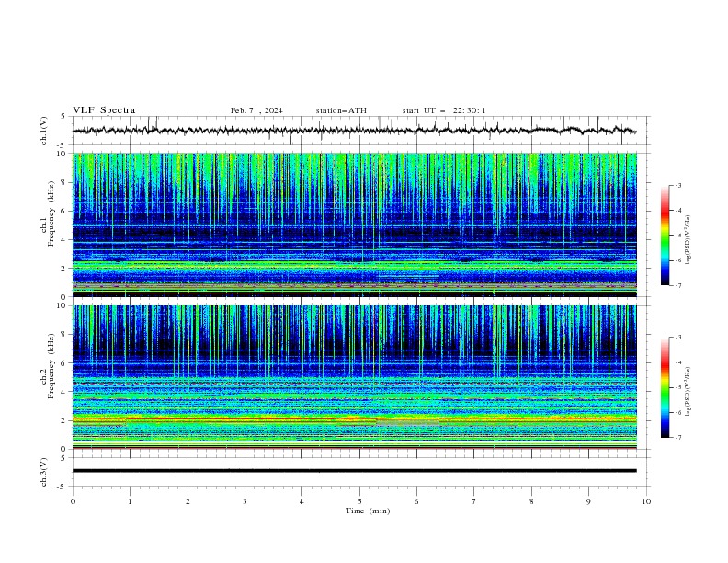
Task: Click time axis tick label '5'
Action: 359,501
